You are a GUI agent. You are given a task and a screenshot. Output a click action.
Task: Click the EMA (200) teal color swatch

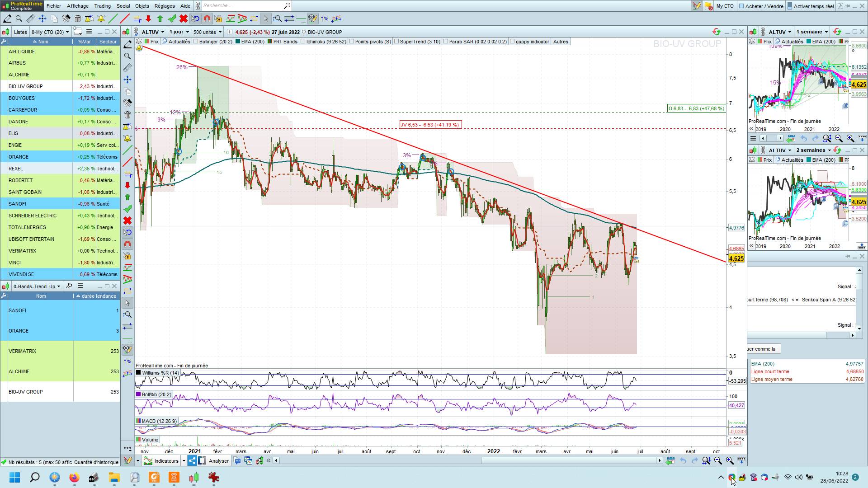pos(238,42)
